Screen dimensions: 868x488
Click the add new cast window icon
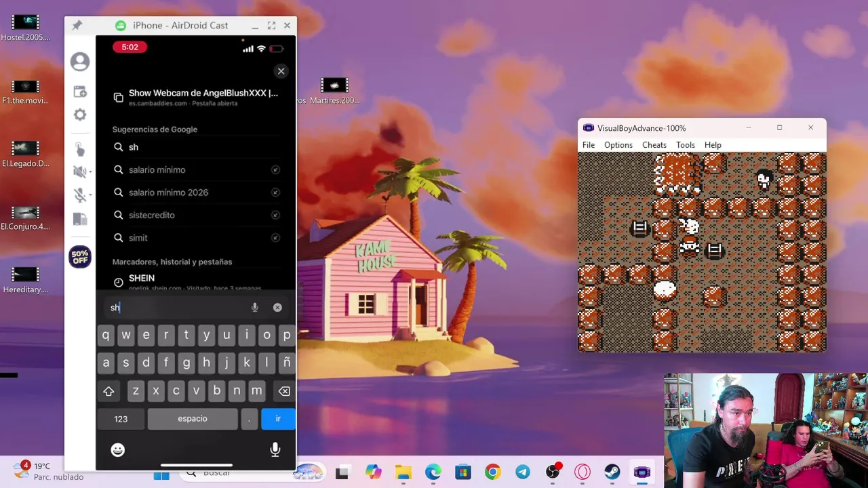coord(80,91)
